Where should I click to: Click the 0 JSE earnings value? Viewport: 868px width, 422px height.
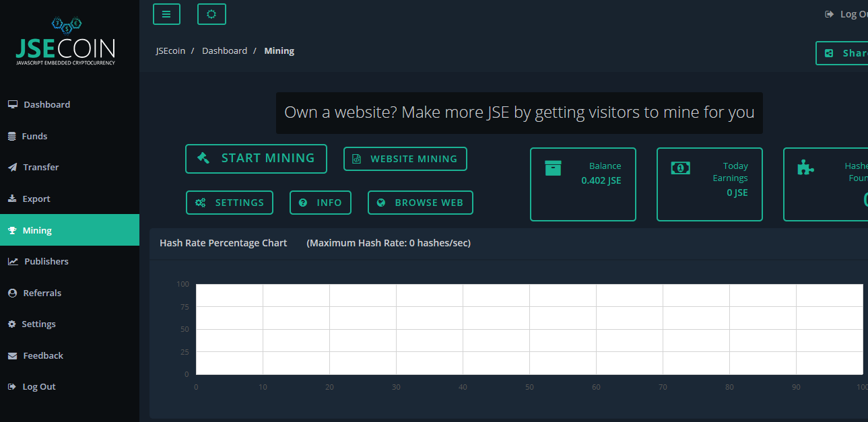pyautogui.click(x=737, y=192)
